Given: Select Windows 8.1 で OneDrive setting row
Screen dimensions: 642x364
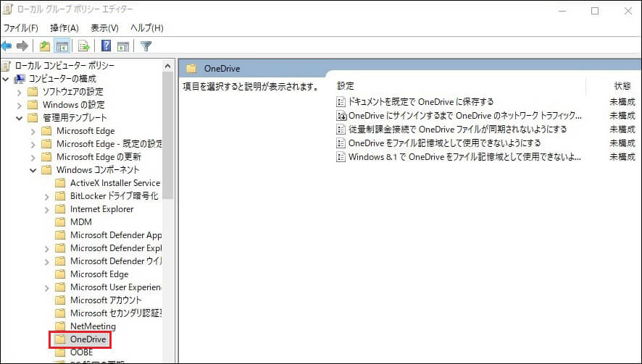Looking at the screenshot, I should pos(464,156).
